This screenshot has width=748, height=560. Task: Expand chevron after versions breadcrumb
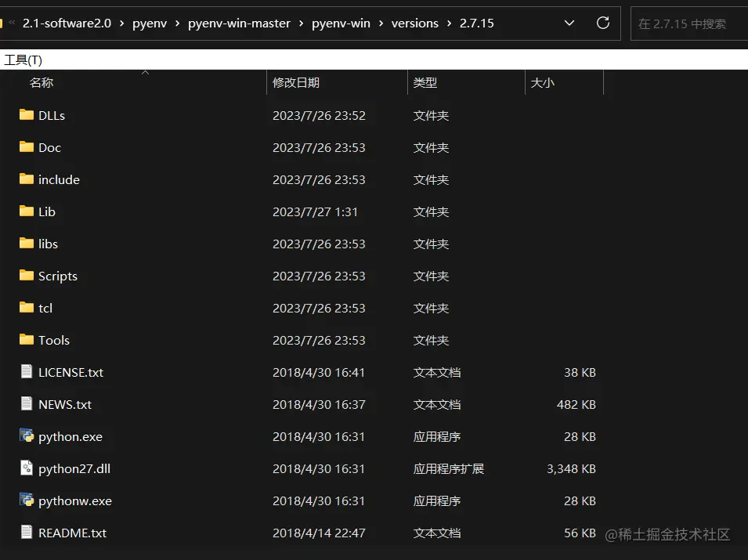click(x=449, y=23)
